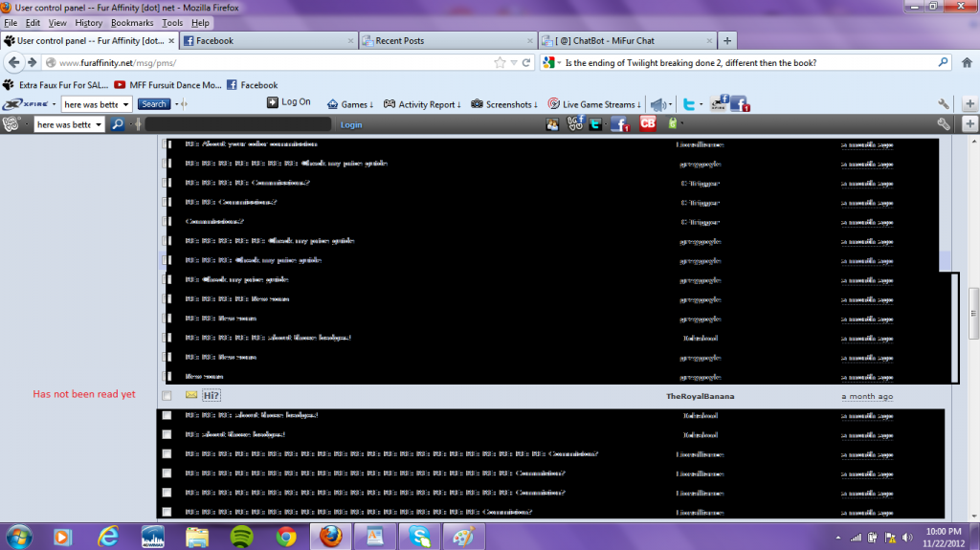Image resolution: width=980 pixels, height=550 pixels.
Task: Click the plus button on the Xfire toolbar
Action: click(x=970, y=104)
